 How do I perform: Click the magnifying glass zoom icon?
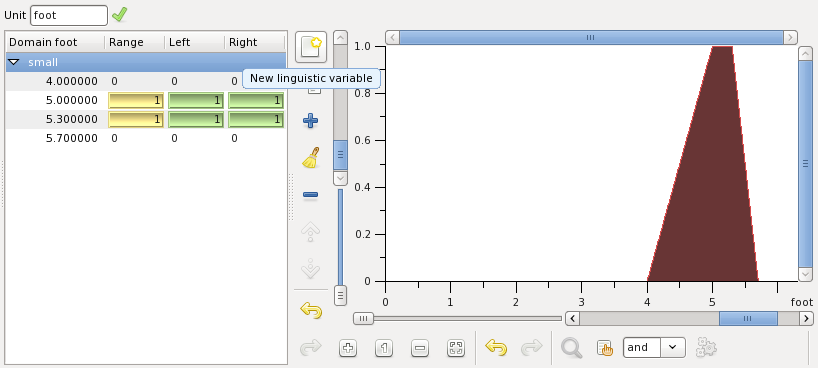coord(571,348)
